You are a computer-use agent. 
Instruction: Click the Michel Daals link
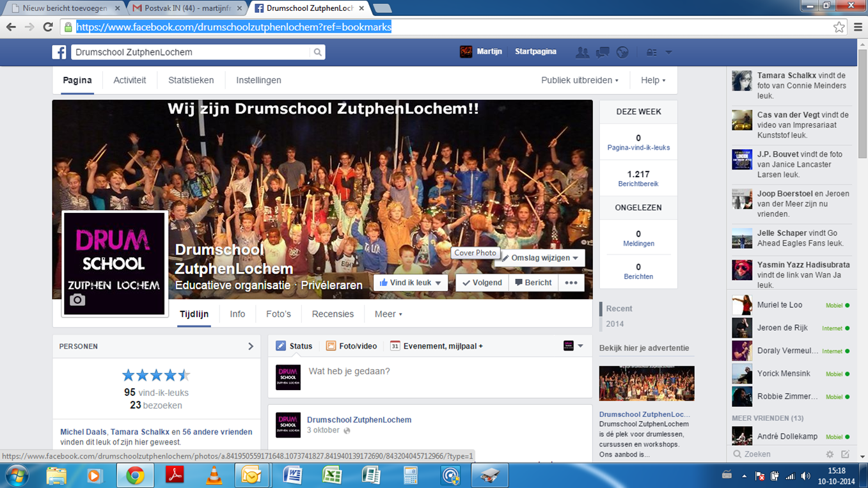point(83,432)
